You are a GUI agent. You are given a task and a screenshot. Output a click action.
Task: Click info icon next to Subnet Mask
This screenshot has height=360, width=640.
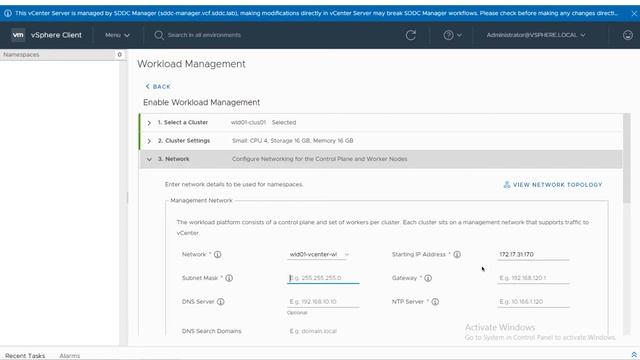229,278
